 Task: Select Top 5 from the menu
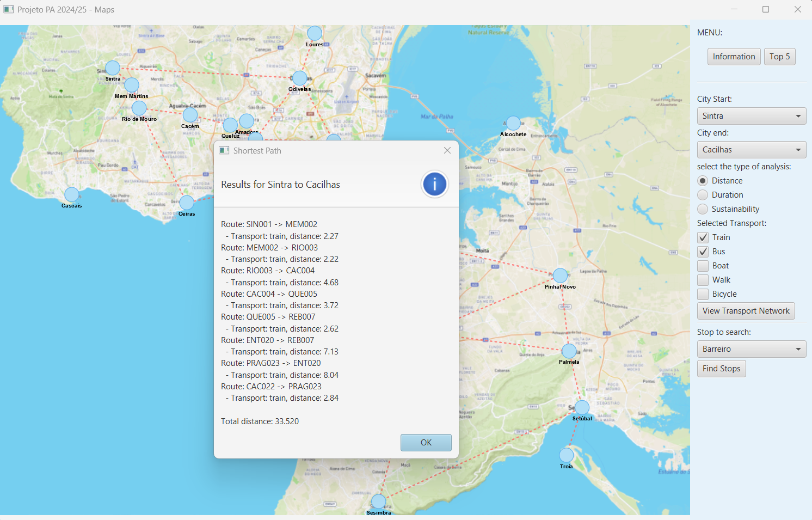point(779,56)
